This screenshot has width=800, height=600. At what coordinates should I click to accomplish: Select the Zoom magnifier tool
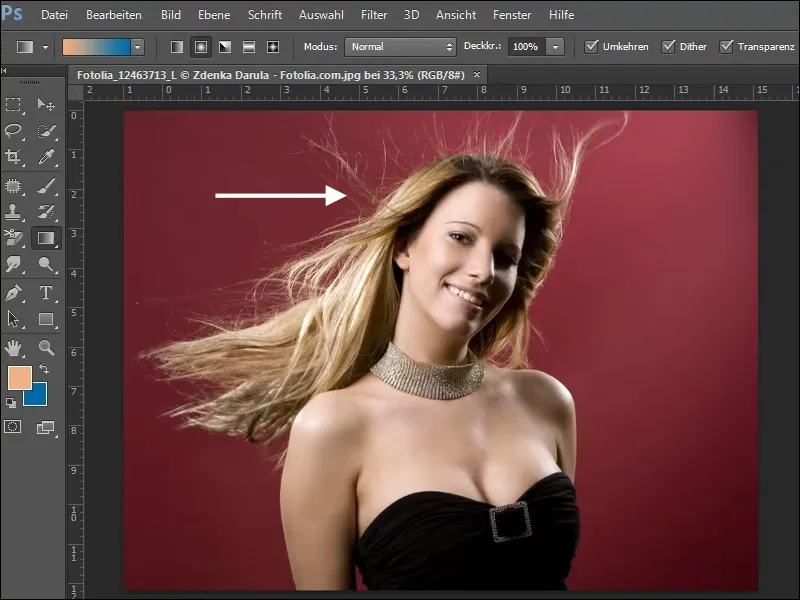tap(46, 348)
